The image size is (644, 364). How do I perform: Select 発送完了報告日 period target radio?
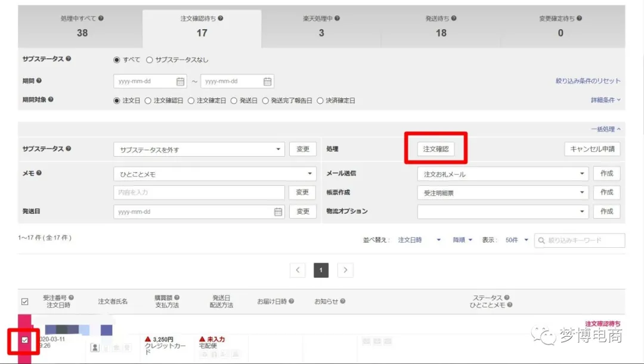point(265,101)
